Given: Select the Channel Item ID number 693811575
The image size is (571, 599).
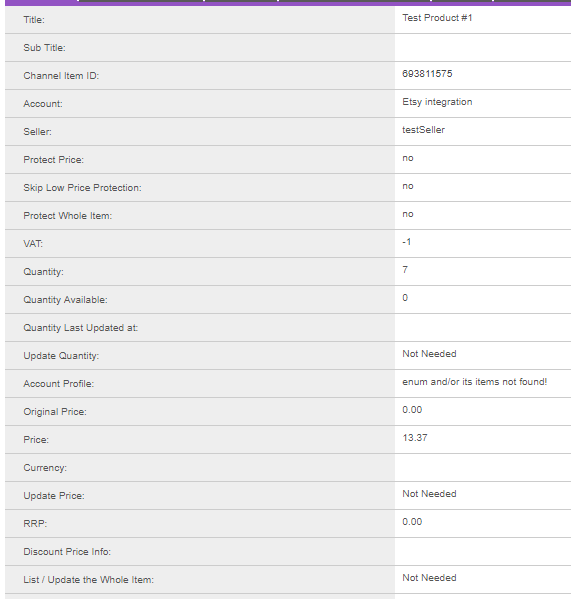Looking at the screenshot, I should pyautogui.click(x=427, y=74).
